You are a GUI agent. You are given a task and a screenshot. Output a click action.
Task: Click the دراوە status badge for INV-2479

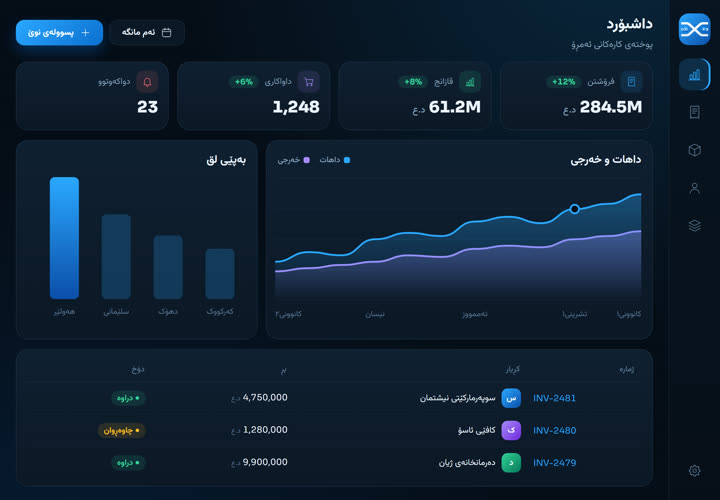click(129, 463)
